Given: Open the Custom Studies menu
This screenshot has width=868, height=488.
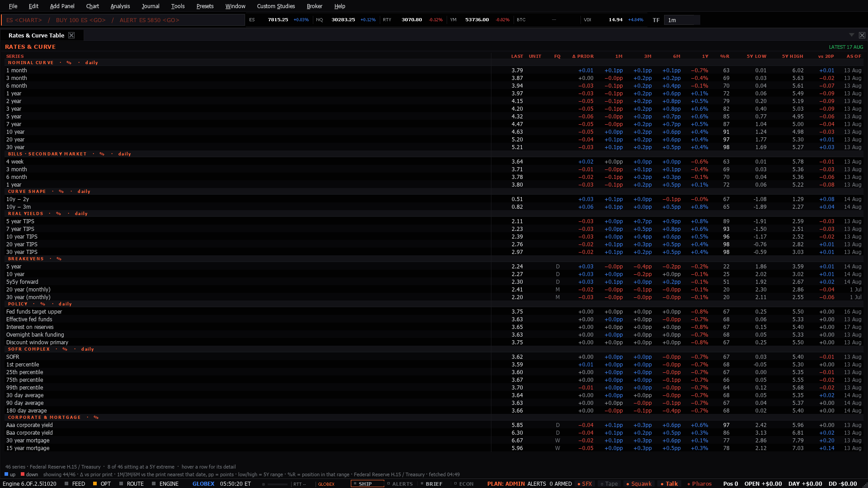Looking at the screenshot, I should pos(276,6).
